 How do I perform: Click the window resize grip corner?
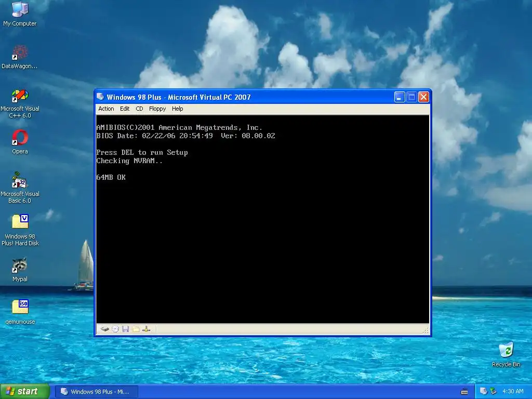pos(426,330)
